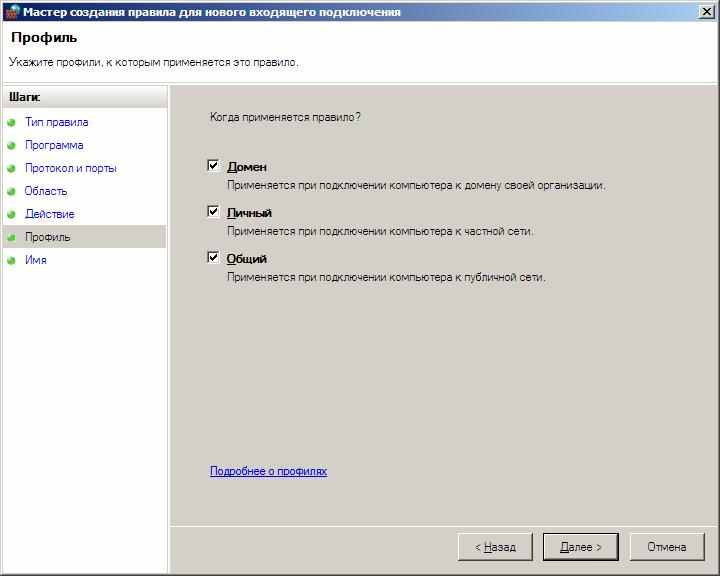Click the < Назад button
720x576 pixels.
click(x=495, y=547)
